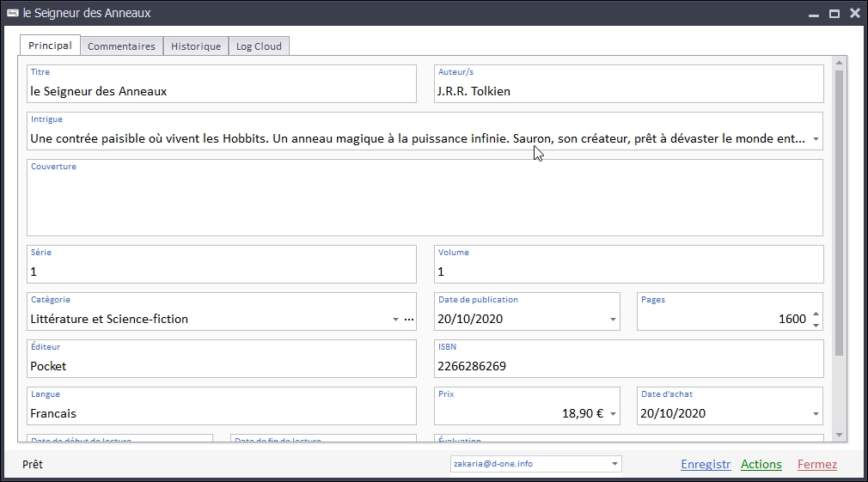
Task: Open the Catégorie dropdown list
Action: pyautogui.click(x=395, y=320)
